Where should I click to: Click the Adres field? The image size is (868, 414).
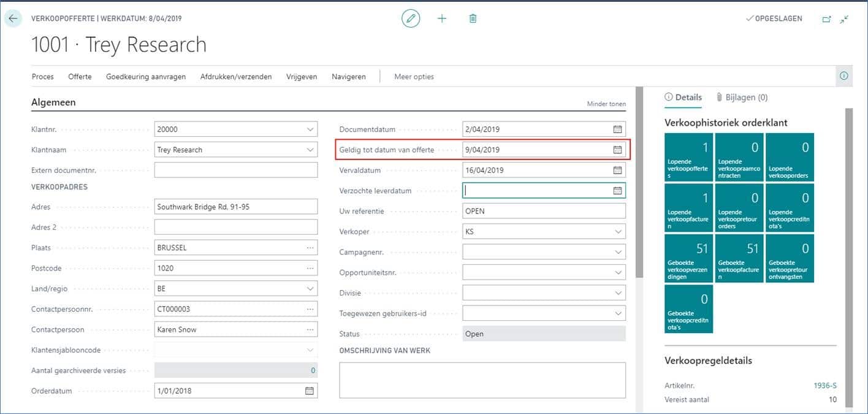point(236,207)
